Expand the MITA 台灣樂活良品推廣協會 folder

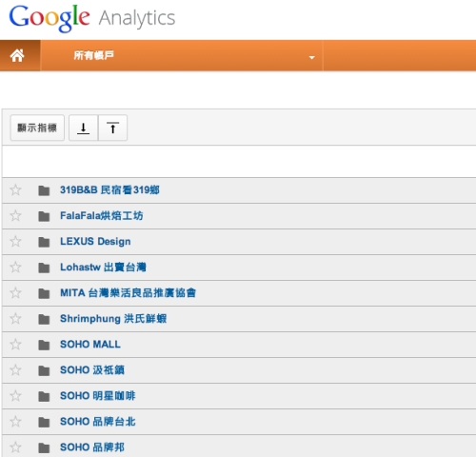tap(44, 293)
